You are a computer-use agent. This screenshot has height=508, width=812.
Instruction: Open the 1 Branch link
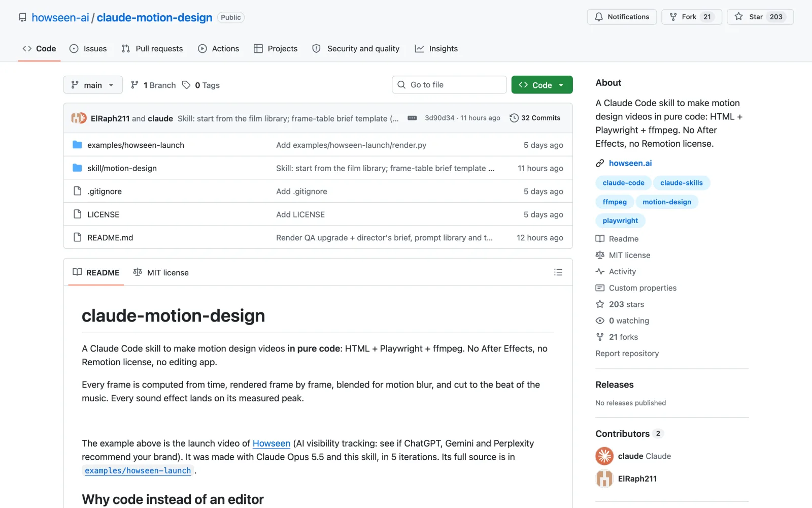(153, 85)
